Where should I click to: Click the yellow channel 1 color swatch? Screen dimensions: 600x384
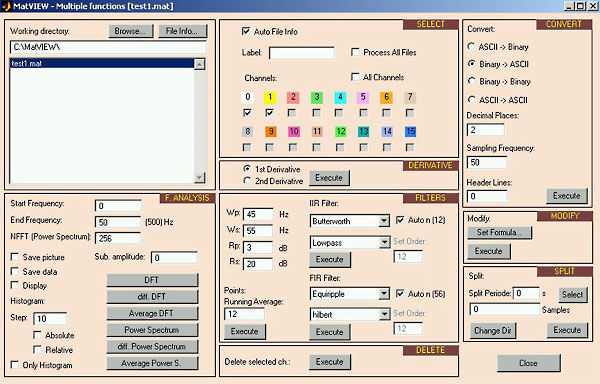pos(270,97)
